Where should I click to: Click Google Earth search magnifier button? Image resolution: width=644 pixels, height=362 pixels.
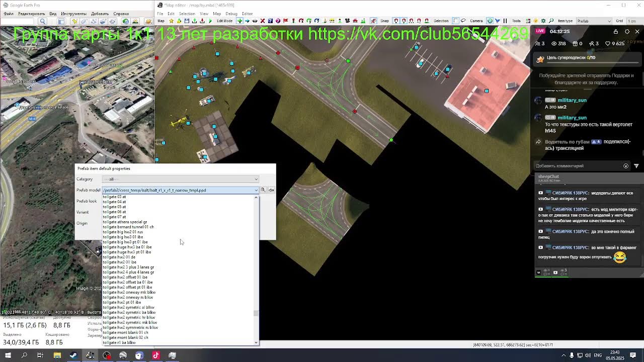(42, 21)
